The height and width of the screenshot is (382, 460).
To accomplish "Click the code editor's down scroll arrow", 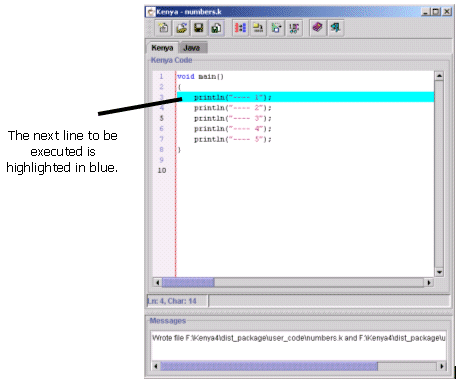I will pos(439,272).
